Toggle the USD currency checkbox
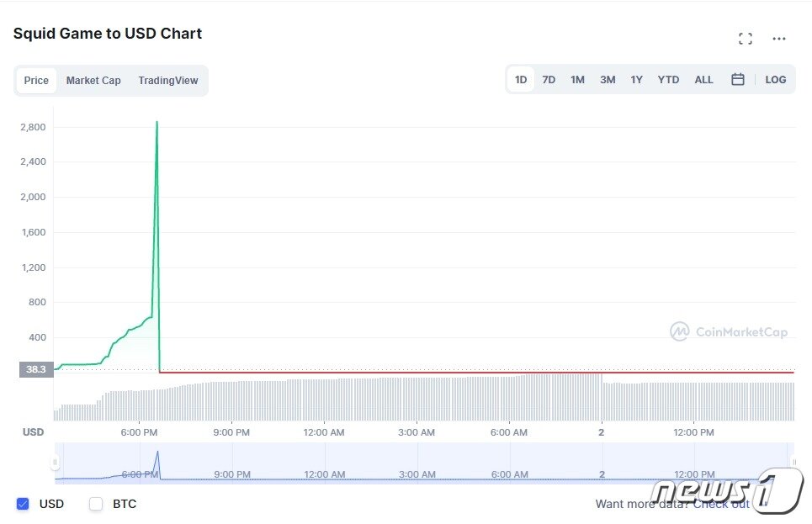Viewport: 812px width, 524px height. click(x=23, y=504)
